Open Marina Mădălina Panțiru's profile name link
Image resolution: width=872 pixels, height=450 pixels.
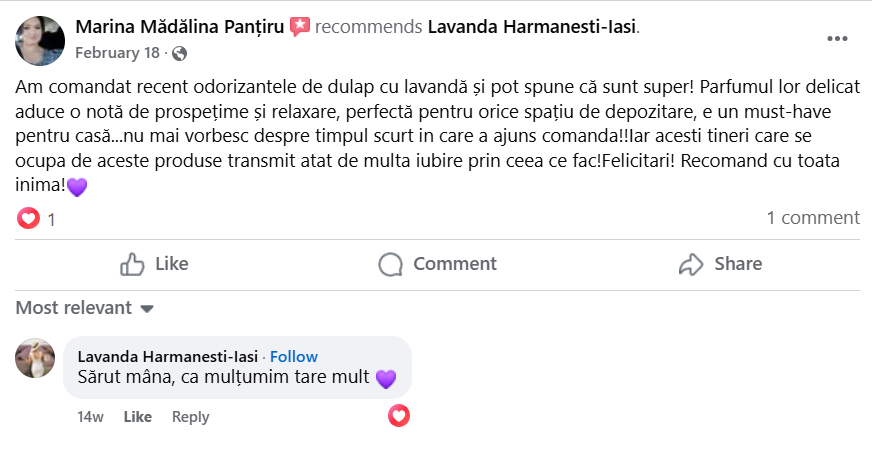coord(180,27)
